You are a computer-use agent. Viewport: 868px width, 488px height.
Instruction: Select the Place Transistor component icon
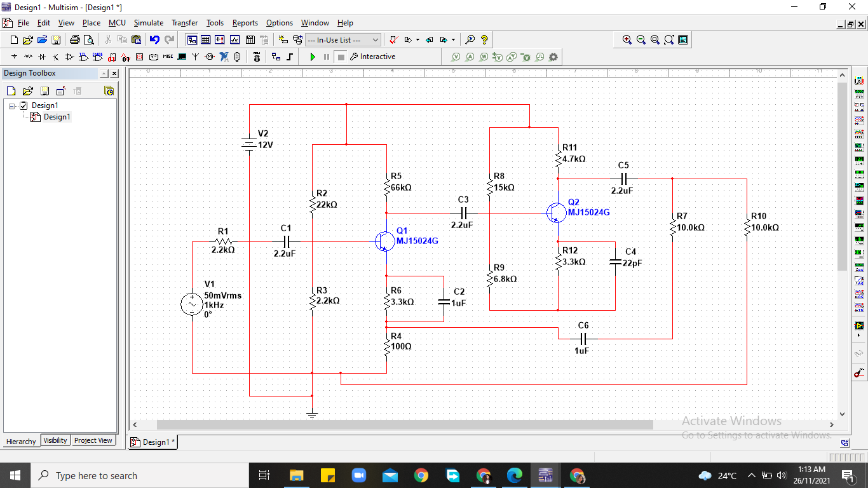(55, 57)
